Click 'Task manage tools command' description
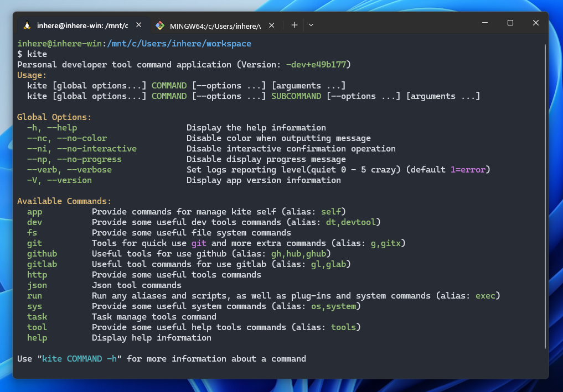 click(154, 317)
